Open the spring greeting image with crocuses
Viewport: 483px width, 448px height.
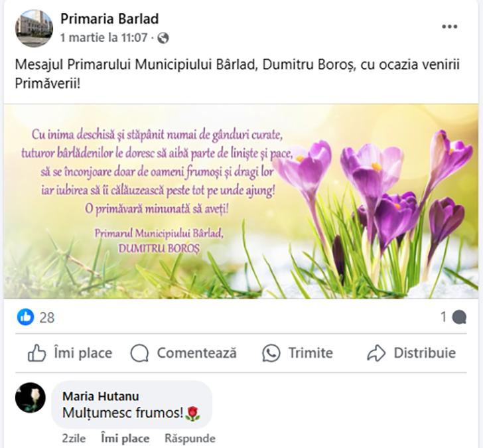241,201
